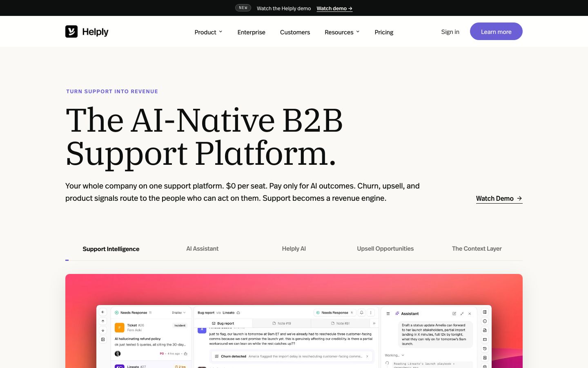Screen dimensions: 588x368
Task: Click the 'TURN SUPPORT INTO REVENUE' label
Action: pos(112,92)
